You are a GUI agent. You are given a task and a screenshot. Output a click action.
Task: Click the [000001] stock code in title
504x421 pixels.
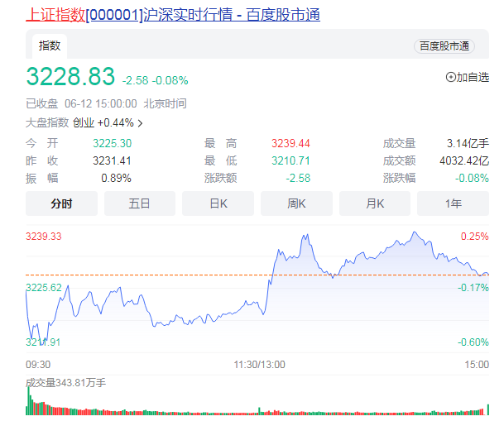114,15
